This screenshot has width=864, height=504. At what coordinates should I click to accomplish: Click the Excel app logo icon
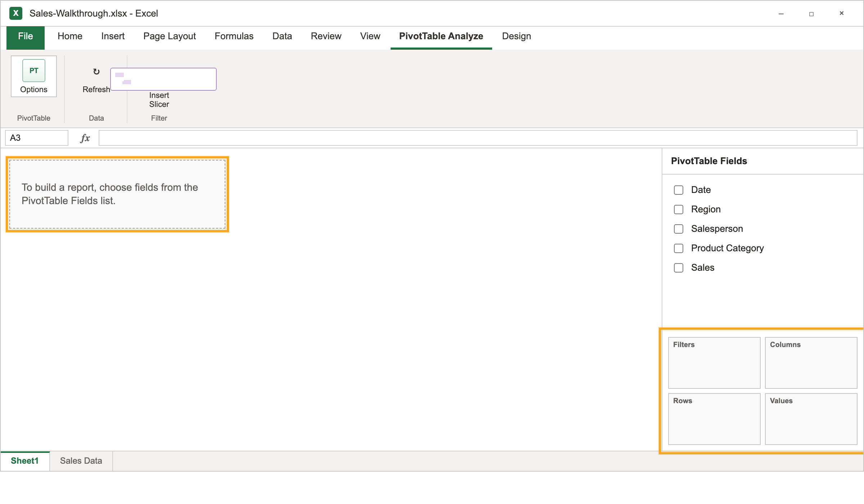pyautogui.click(x=16, y=13)
